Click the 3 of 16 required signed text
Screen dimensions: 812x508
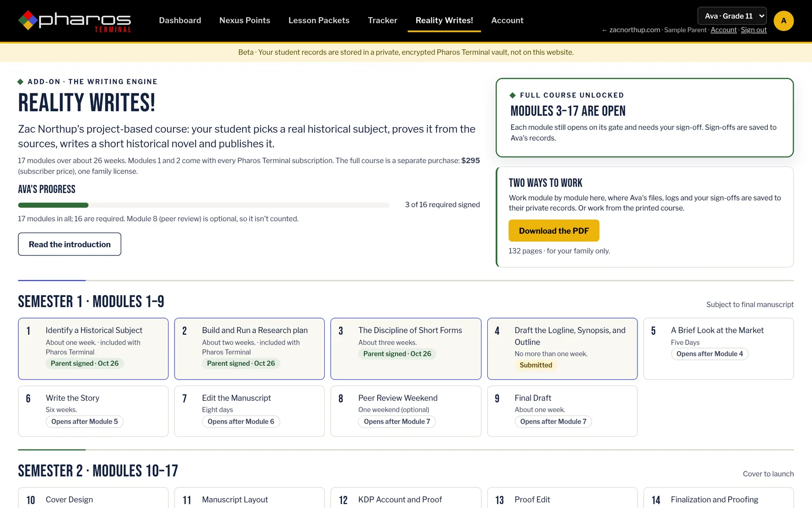pyautogui.click(x=442, y=205)
